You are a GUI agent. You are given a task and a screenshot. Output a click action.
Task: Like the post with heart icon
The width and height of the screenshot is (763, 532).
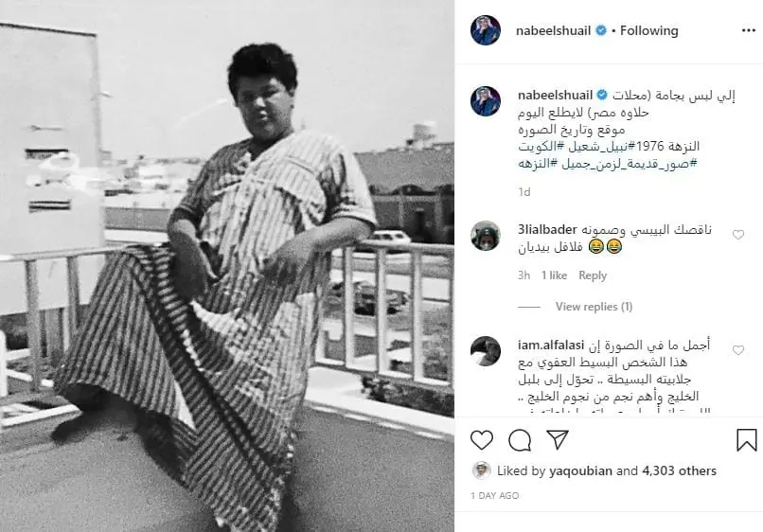(482, 440)
